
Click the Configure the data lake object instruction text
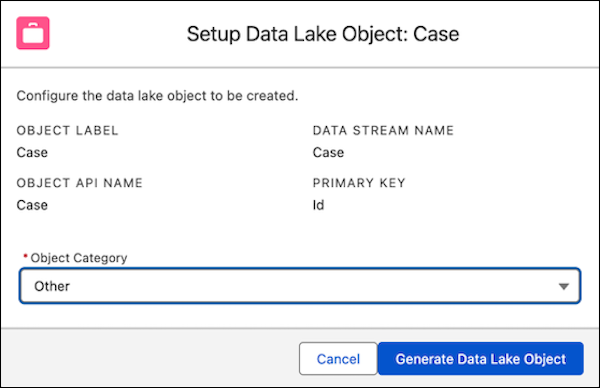[x=157, y=96]
